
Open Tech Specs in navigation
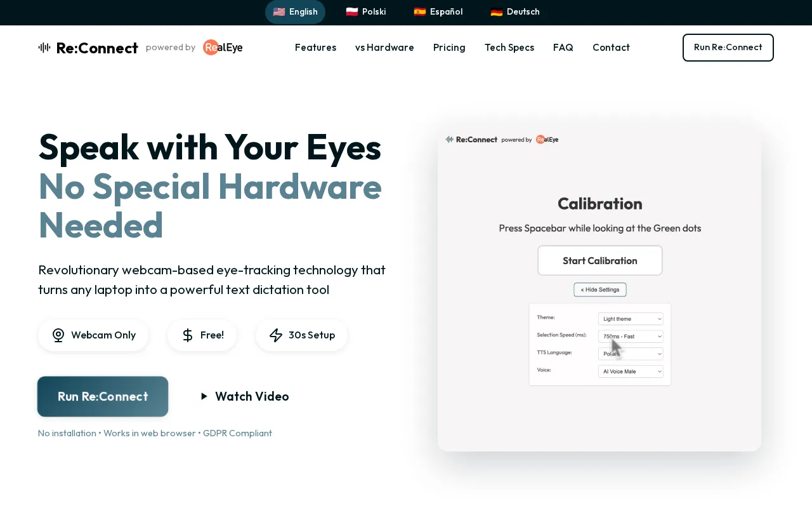click(509, 48)
